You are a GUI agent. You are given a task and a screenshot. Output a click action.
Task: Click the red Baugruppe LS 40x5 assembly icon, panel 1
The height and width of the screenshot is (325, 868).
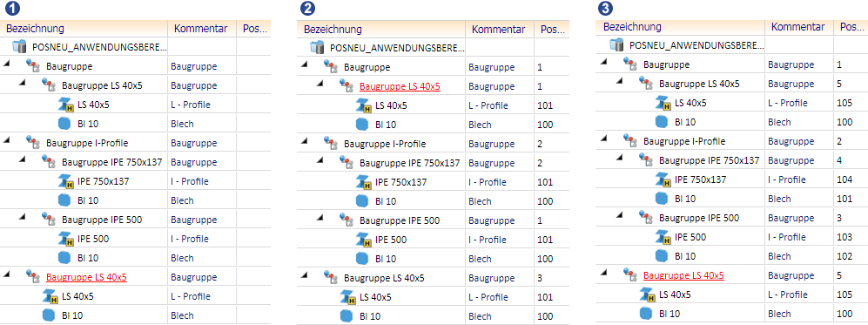pos(33,277)
